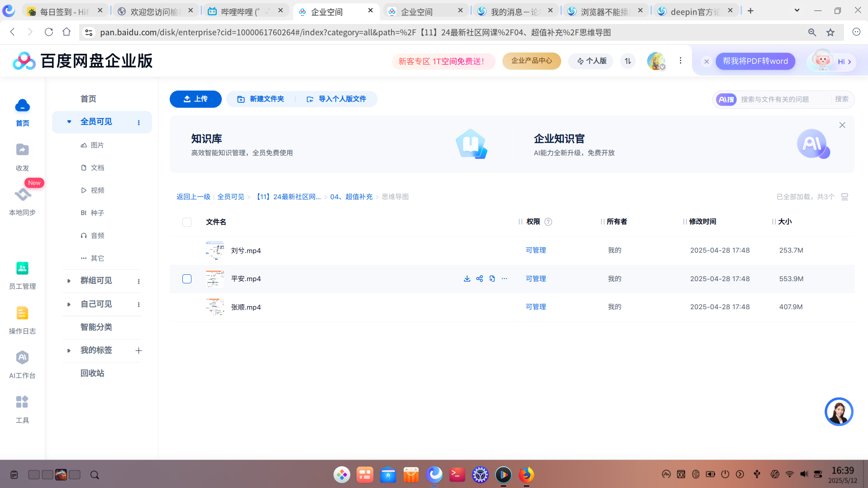Open browser tab list dropdown chevron
Viewport: 868px width, 488px height.
797,10
